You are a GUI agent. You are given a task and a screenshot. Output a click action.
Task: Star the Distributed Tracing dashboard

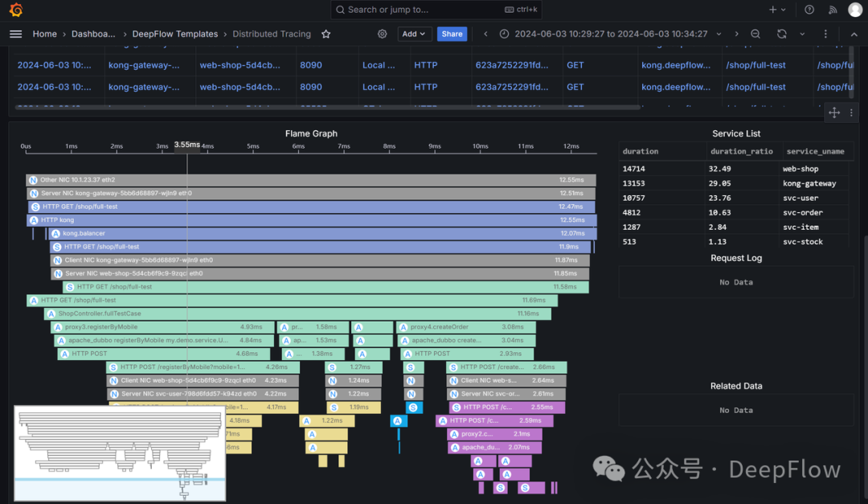pos(325,34)
